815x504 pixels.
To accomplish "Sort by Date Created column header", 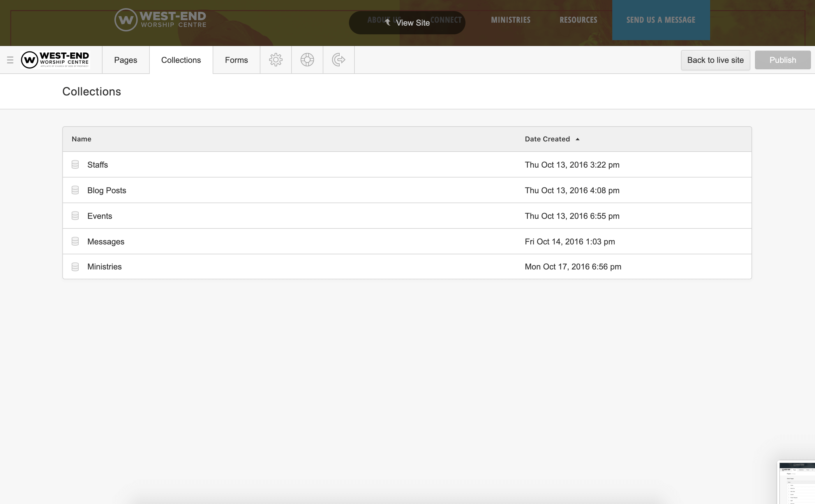I will click(x=547, y=139).
